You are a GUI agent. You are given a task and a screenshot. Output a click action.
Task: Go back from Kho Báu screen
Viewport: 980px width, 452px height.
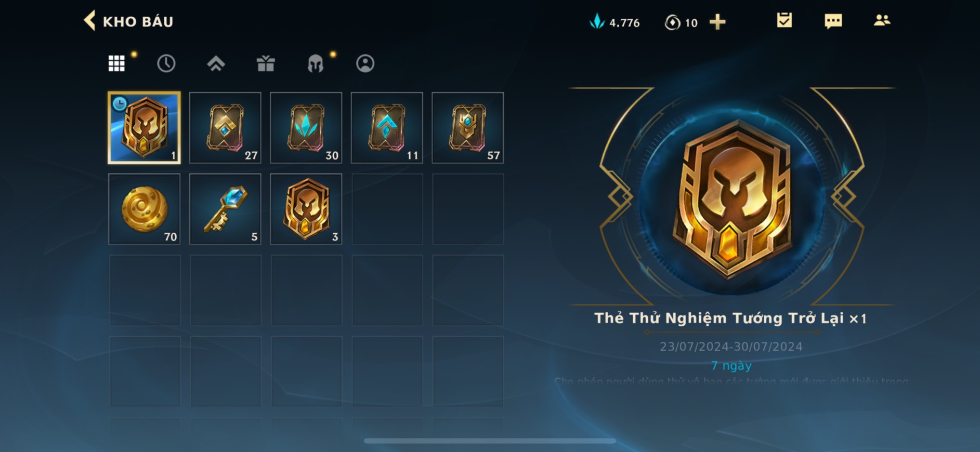coord(90,21)
